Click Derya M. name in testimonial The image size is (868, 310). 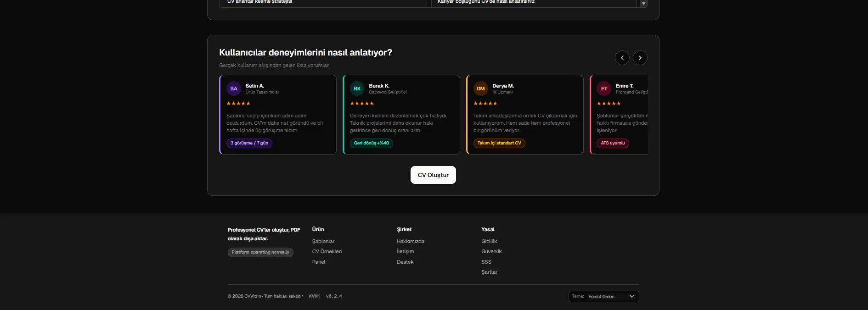503,86
